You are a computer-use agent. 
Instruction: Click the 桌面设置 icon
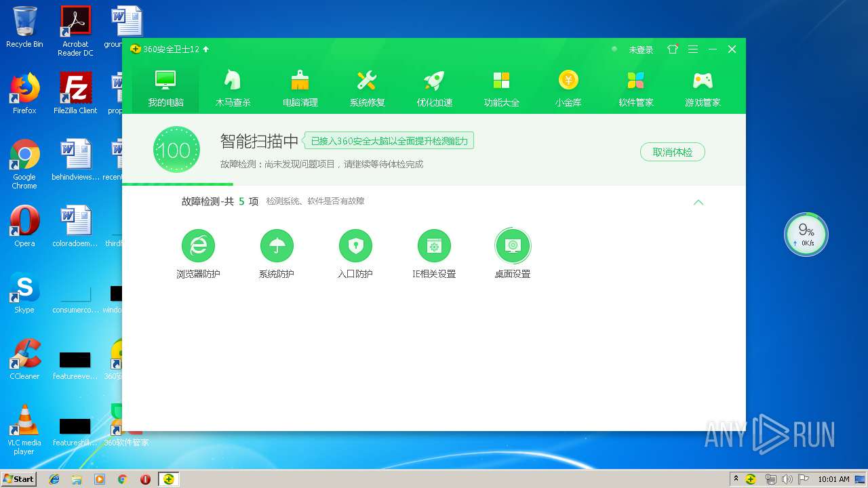[x=513, y=245]
